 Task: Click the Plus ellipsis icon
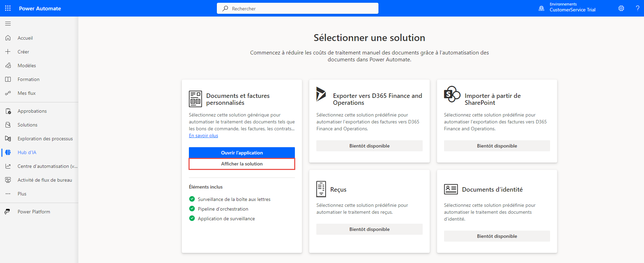pyautogui.click(x=8, y=194)
